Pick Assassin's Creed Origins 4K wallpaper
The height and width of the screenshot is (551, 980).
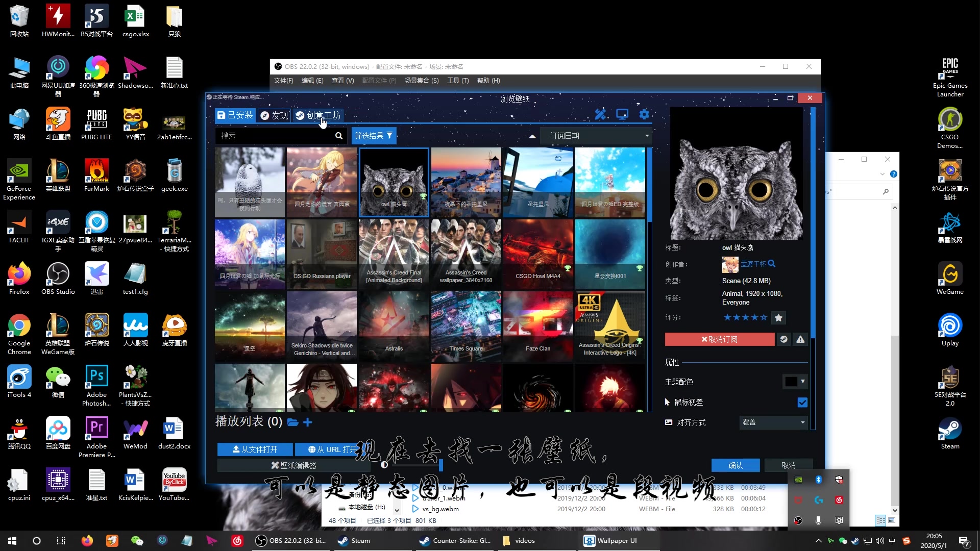tap(610, 327)
